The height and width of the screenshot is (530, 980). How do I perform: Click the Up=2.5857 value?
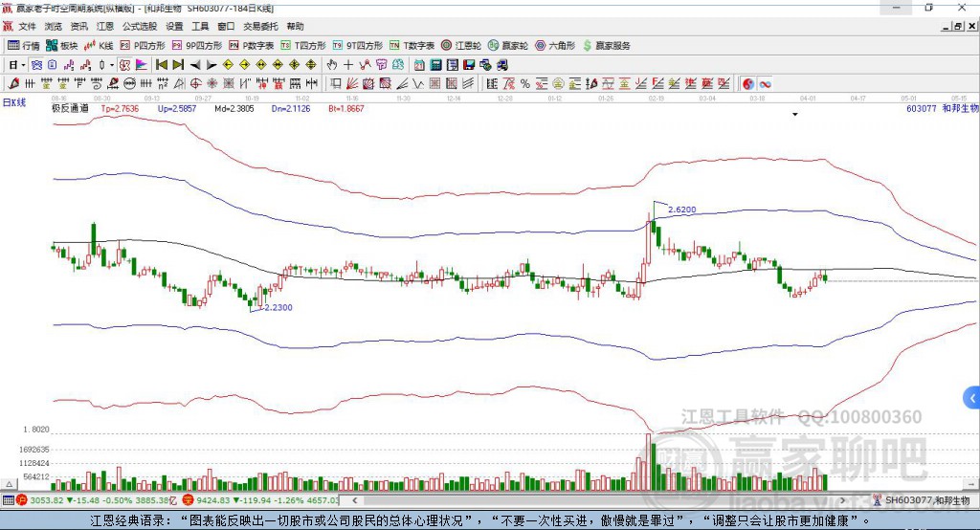point(177,108)
